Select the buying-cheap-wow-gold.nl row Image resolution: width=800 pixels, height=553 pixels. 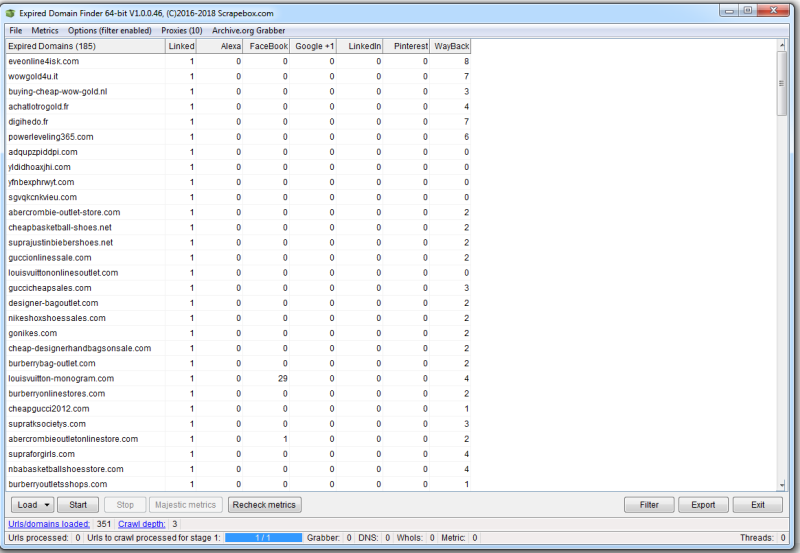[238, 91]
